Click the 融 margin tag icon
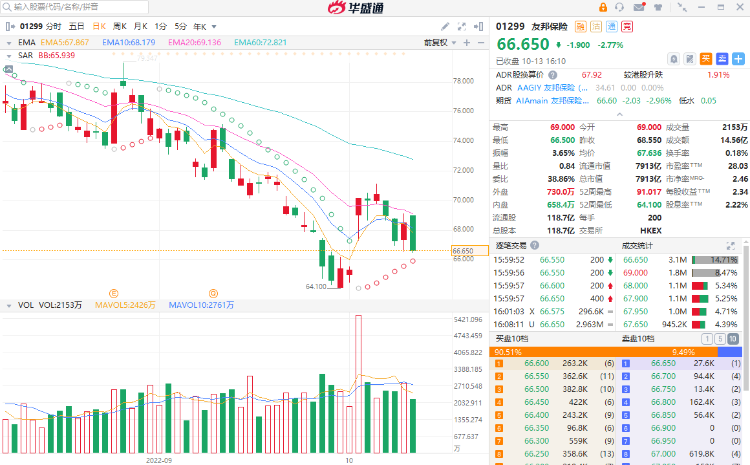The width and height of the screenshot is (750, 465). pyautogui.click(x=580, y=26)
